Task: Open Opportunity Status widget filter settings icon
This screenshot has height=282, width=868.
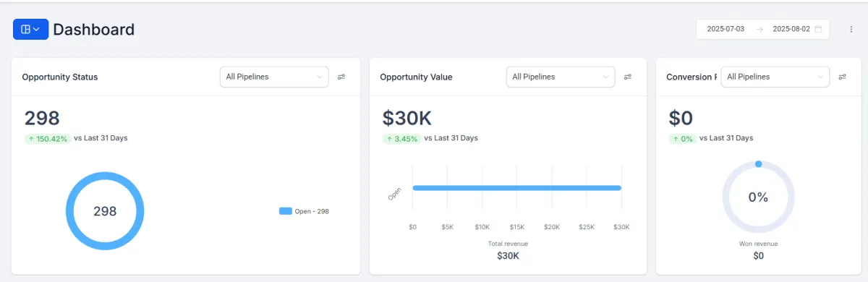Action: pyautogui.click(x=341, y=77)
